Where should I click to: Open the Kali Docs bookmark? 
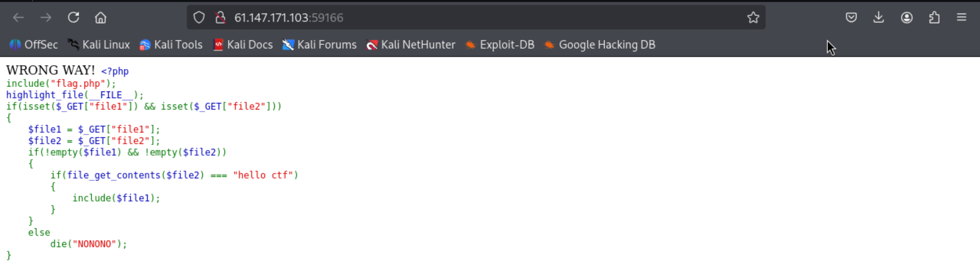click(243, 45)
